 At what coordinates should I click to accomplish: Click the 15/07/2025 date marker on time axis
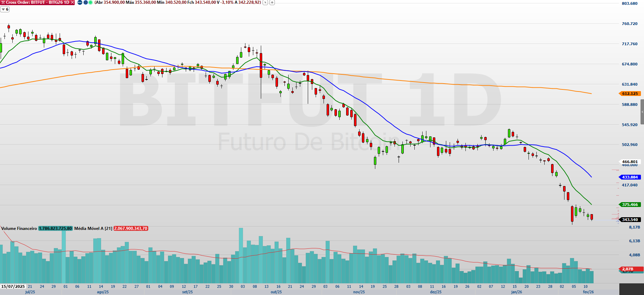point(13,286)
